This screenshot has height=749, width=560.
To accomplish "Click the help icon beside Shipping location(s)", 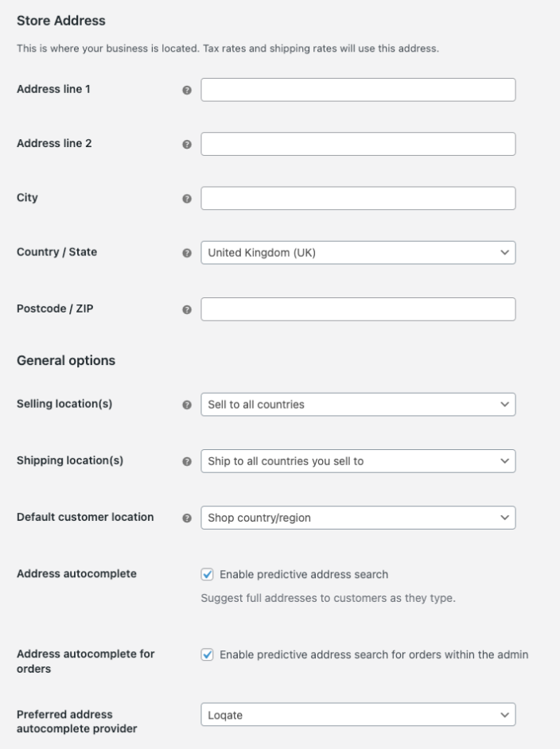I will coord(188,462).
